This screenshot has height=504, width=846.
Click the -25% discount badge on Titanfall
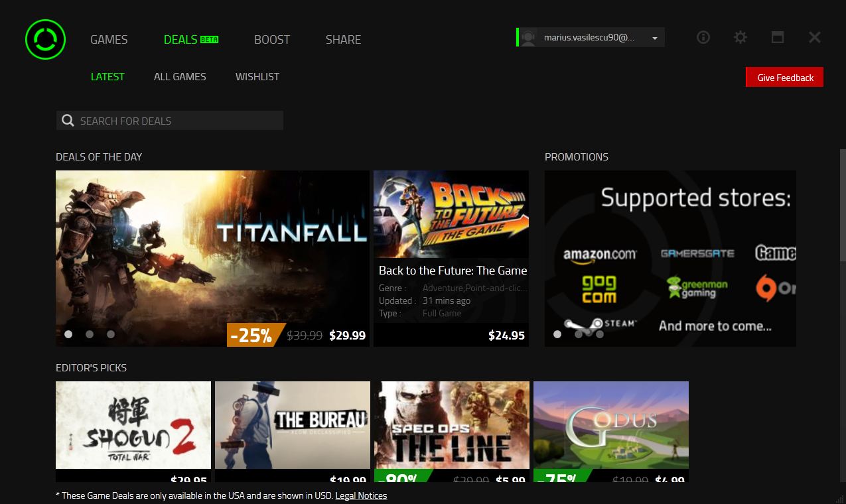pyautogui.click(x=255, y=335)
